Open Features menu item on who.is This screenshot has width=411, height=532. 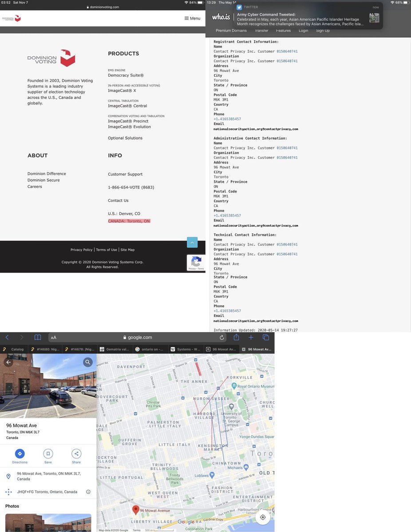coord(283,31)
